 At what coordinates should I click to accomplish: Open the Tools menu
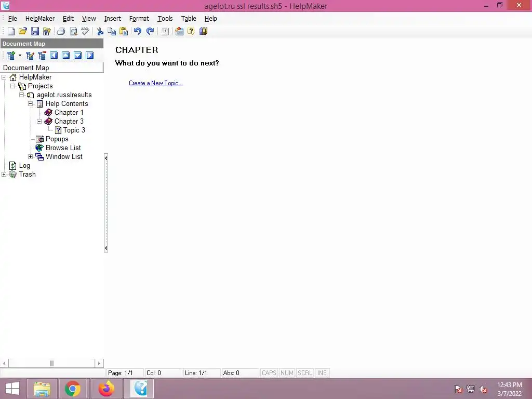[x=165, y=19]
